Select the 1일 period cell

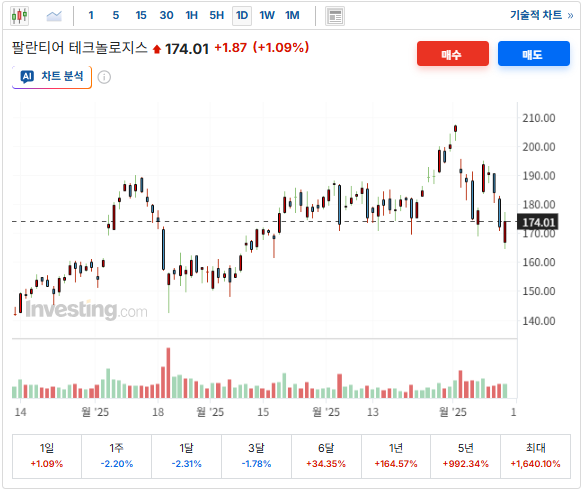[x=47, y=456]
